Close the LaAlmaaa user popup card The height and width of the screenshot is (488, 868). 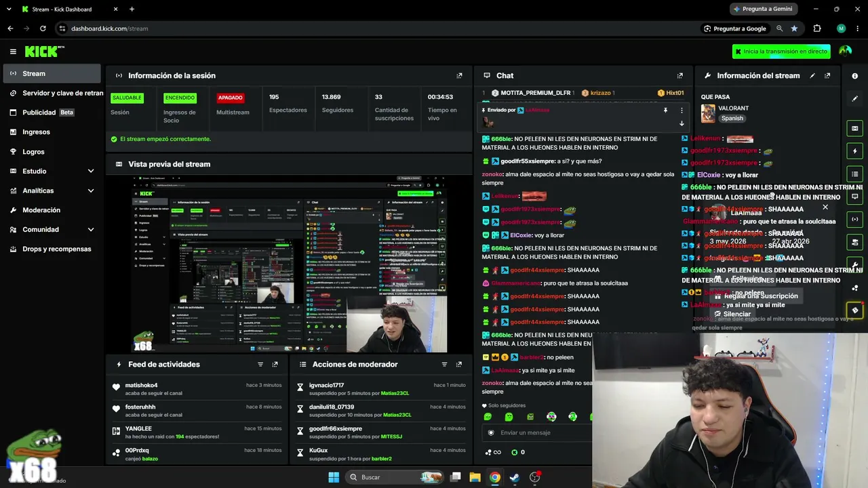click(825, 207)
